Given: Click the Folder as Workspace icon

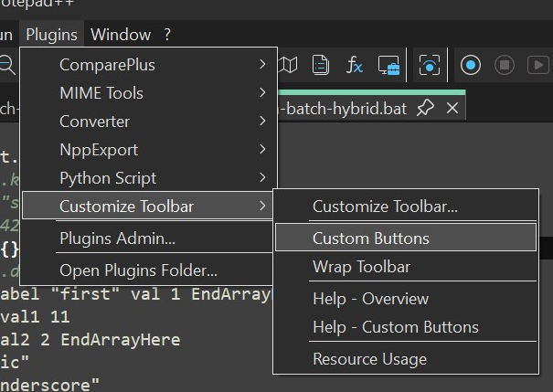Looking at the screenshot, I should [389, 65].
